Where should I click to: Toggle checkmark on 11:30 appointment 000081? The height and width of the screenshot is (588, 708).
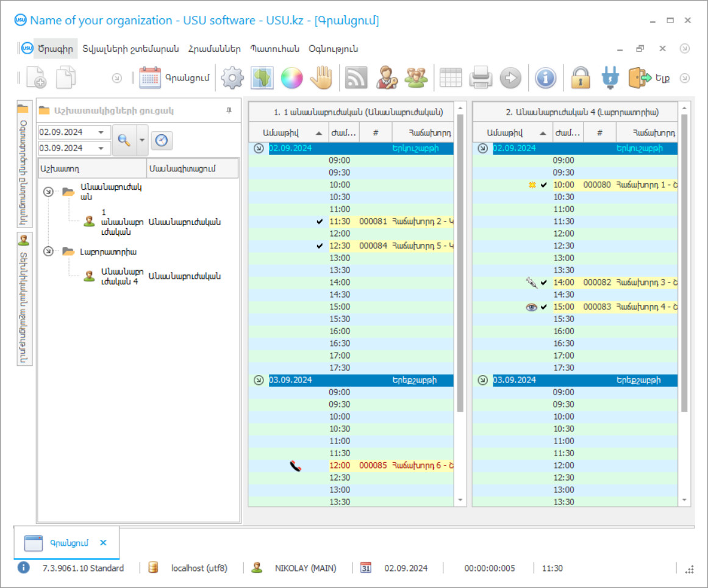tap(320, 221)
